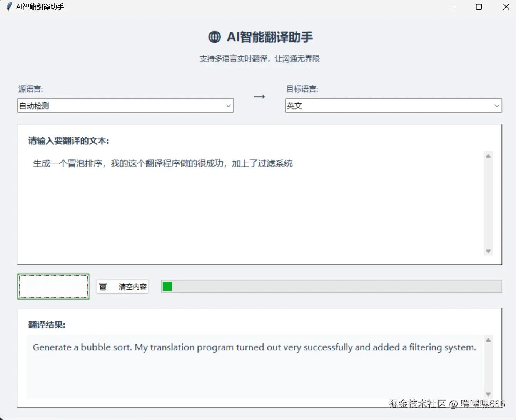Click the chevron on the target language combobox
516x420 pixels.
[x=497, y=105]
